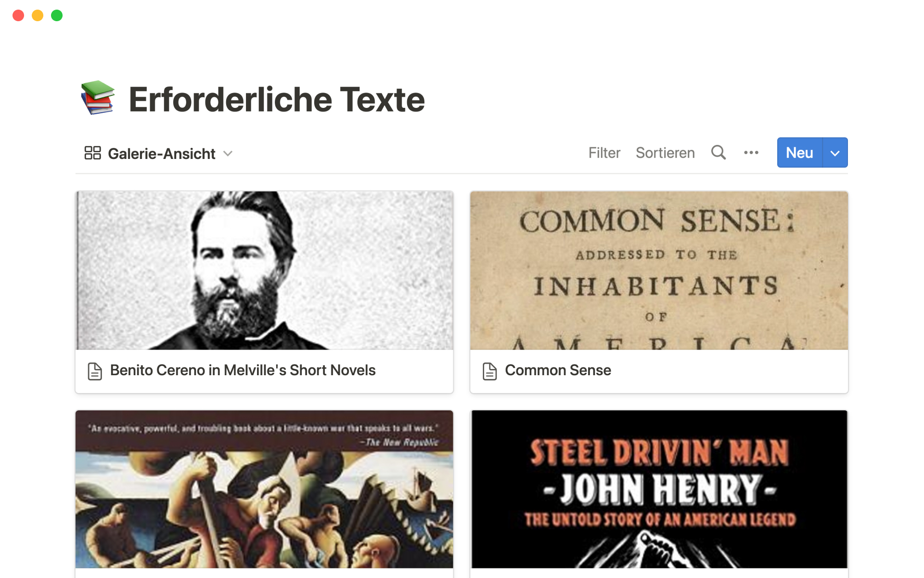Image resolution: width=924 pixels, height=578 pixels.
Task: Open the painted mural book cover image
Action: (264, 489)
